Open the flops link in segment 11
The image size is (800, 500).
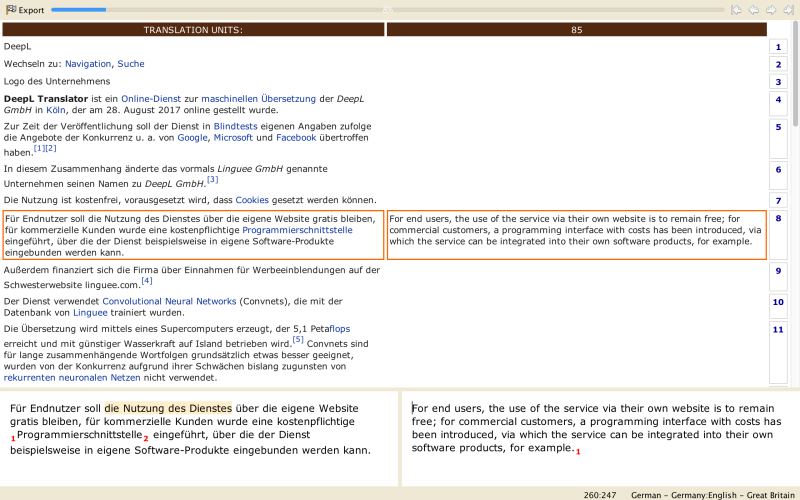click(x=340, y=329)
